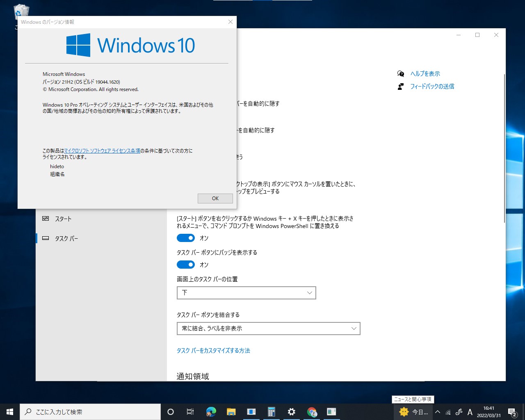Open Task View from the taskbar
Viewport: 525px width, 420px height.
pos(190,411)
